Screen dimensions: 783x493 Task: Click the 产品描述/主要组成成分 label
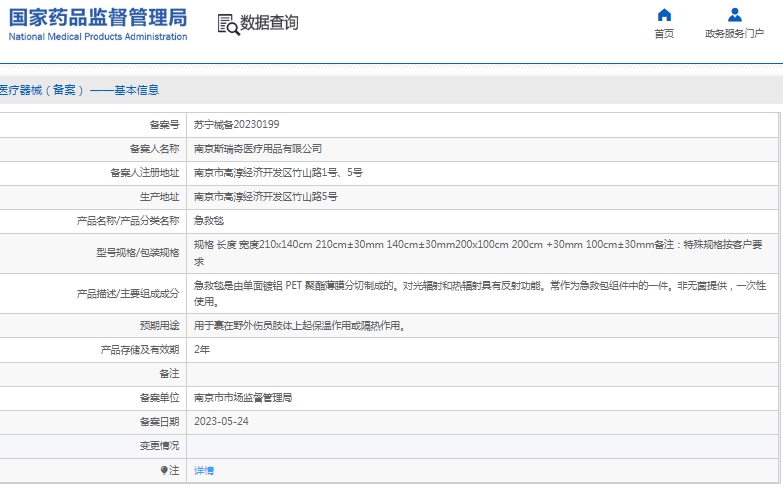(x=128, y=294)
